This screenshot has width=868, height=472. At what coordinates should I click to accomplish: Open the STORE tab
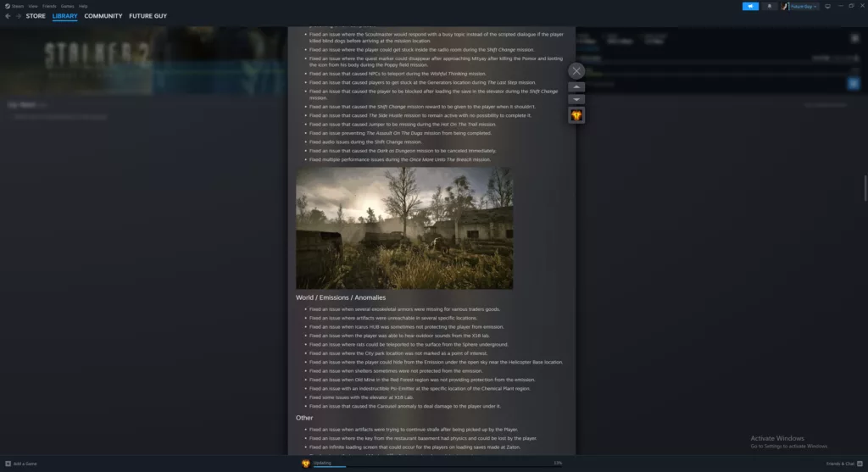coord(36,16)
